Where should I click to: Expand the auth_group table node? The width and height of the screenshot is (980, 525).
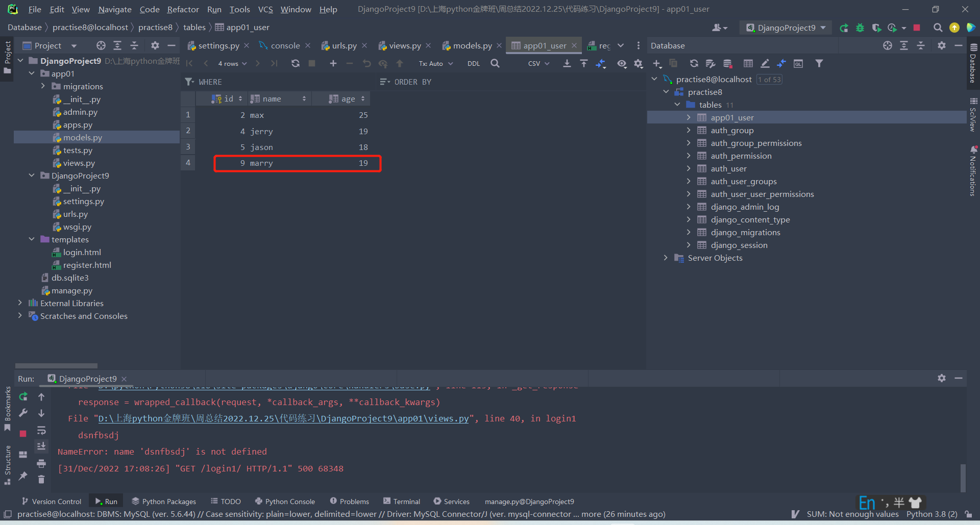(x=688, y=130)
